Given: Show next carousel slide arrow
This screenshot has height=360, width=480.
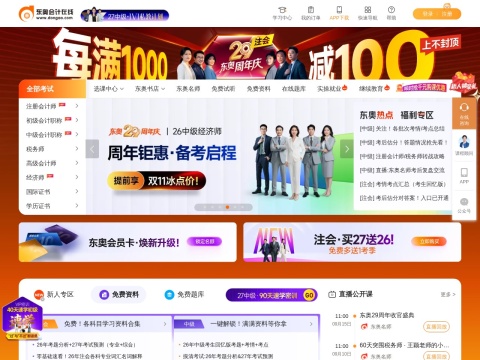Looking at the screenshot, I should (x=347, y=149).
